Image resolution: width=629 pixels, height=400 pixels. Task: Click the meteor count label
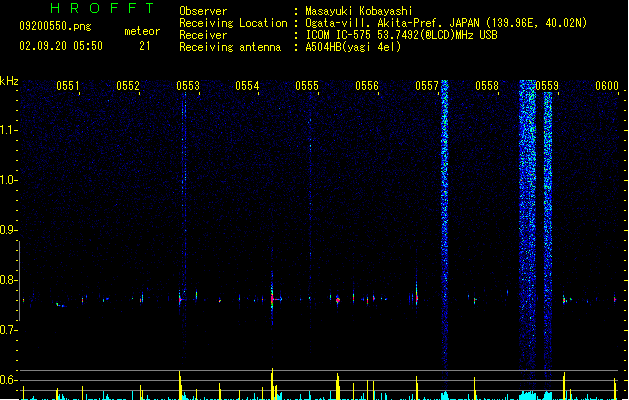coord(142,31)
